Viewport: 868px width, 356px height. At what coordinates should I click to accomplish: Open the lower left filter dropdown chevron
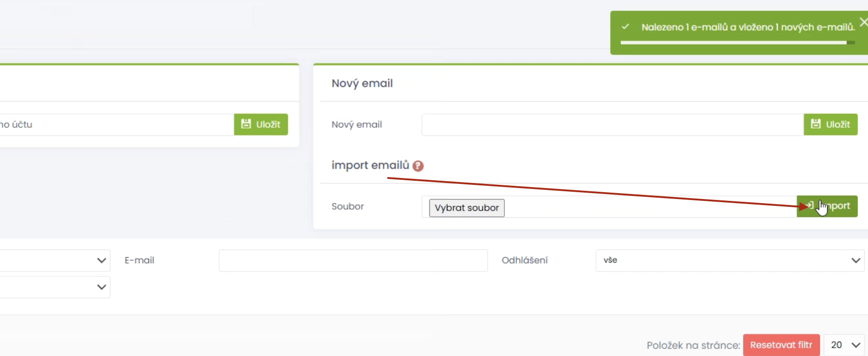pyautogui.click(x=102, y=287)
